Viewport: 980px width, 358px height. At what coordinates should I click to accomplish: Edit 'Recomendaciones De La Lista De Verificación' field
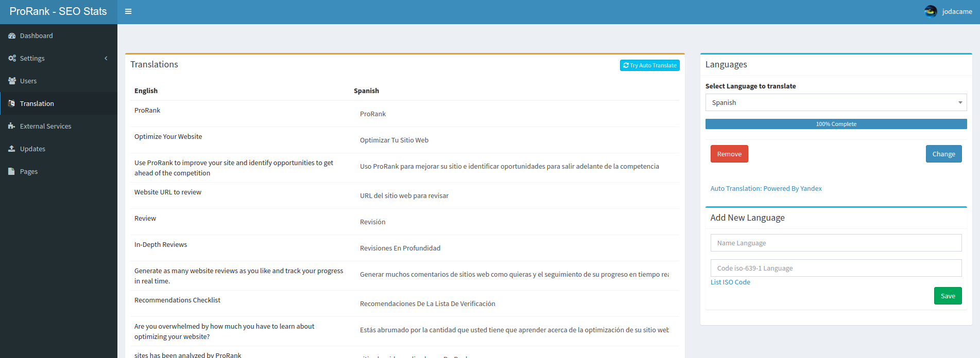point(514,303)
